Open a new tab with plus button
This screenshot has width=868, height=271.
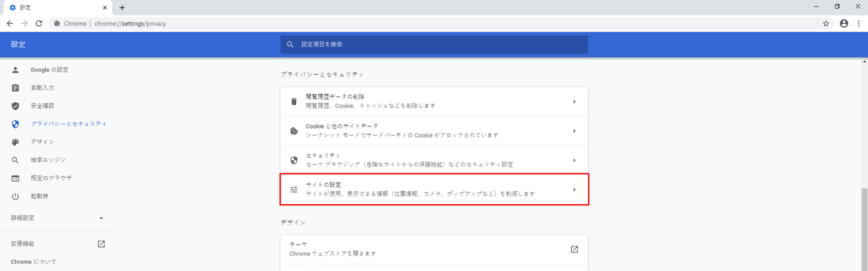[122, 8]
